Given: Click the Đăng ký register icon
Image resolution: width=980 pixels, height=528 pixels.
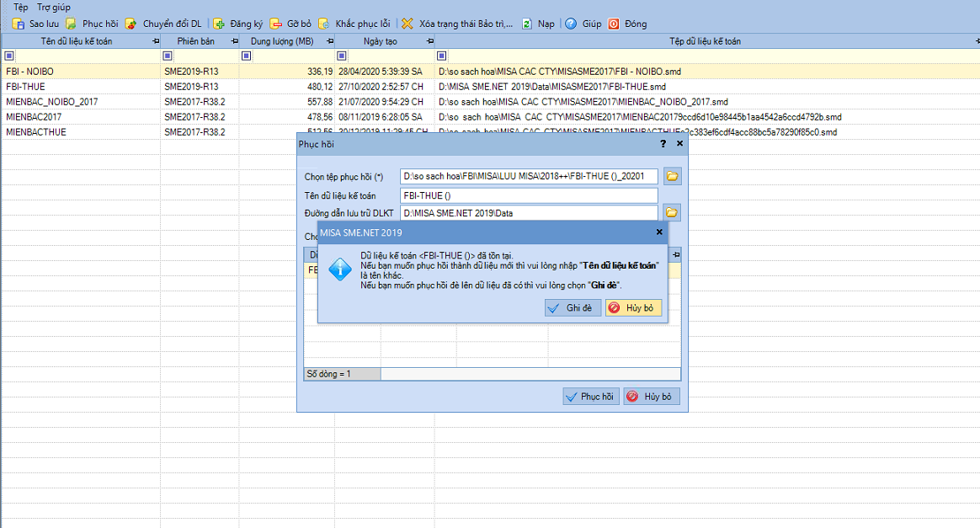Looking at the screenshot, I should pos(219,24).
